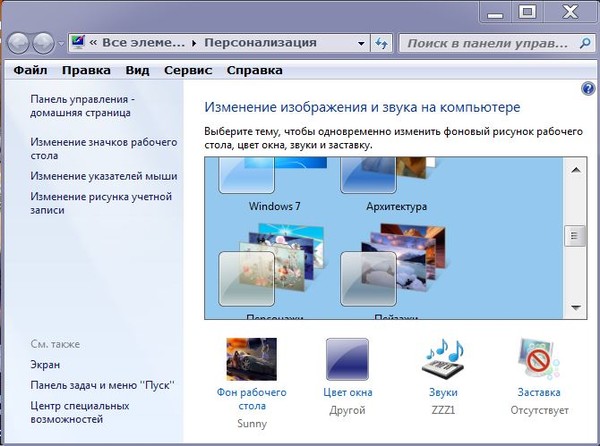Screen dimensions: 600x446
Task: Open Изменение значков рабочего стола link
Action: [x=103, y=149]
